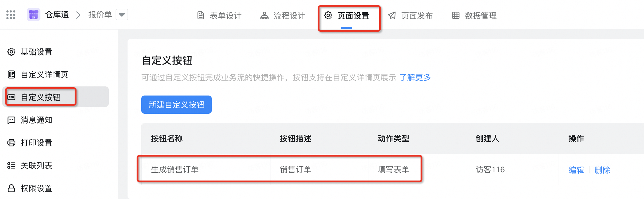Screen dimensions: 644x199
Task: Click the 关联列表 list icon
Action: click(11, 165)
